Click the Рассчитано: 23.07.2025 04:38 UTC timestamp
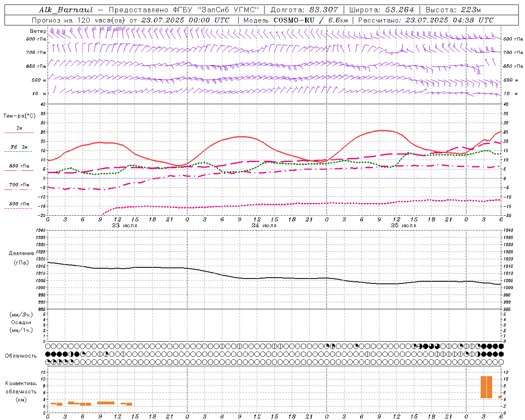The height and width of the screenshot is (420, 525). click(x=426, y=20)
